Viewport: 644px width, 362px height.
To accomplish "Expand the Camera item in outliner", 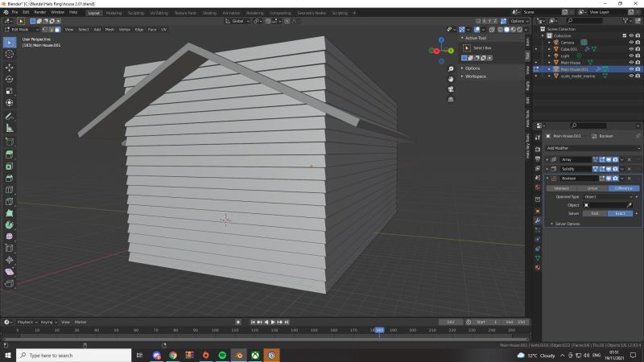I will (549, 43).
